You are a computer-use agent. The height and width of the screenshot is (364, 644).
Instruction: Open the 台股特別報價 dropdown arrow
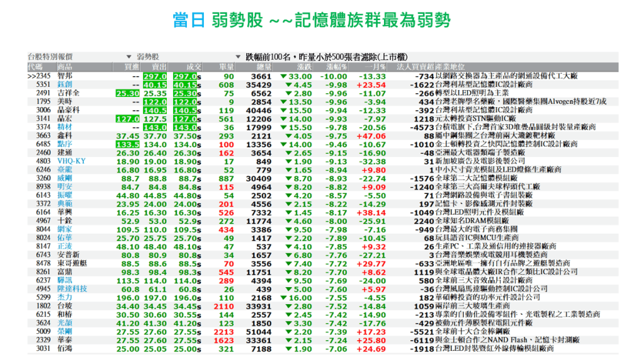pyautogui.click(x=129, y=57)
